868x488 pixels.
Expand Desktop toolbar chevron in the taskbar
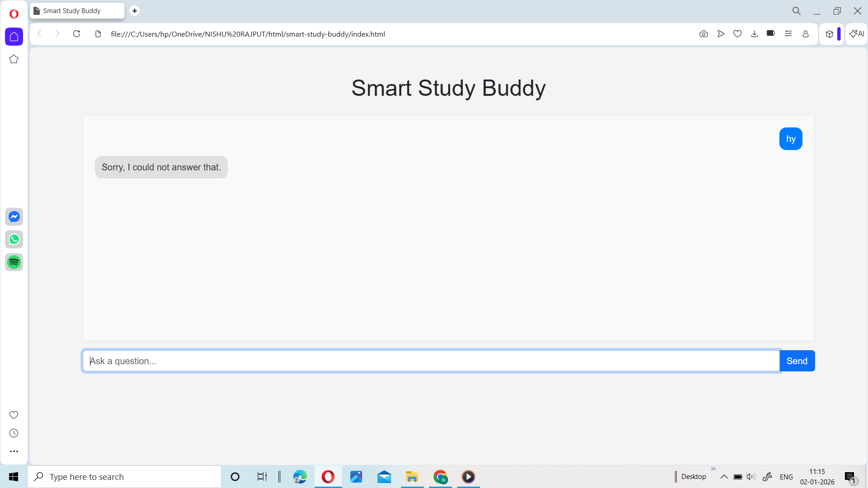(713, 469)
